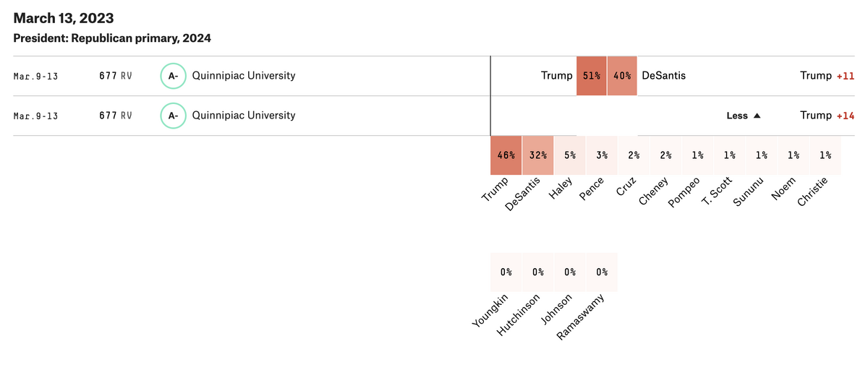Click Cruz's 2% cell
The image size is (868, 367).
click(x=634, y=155)
